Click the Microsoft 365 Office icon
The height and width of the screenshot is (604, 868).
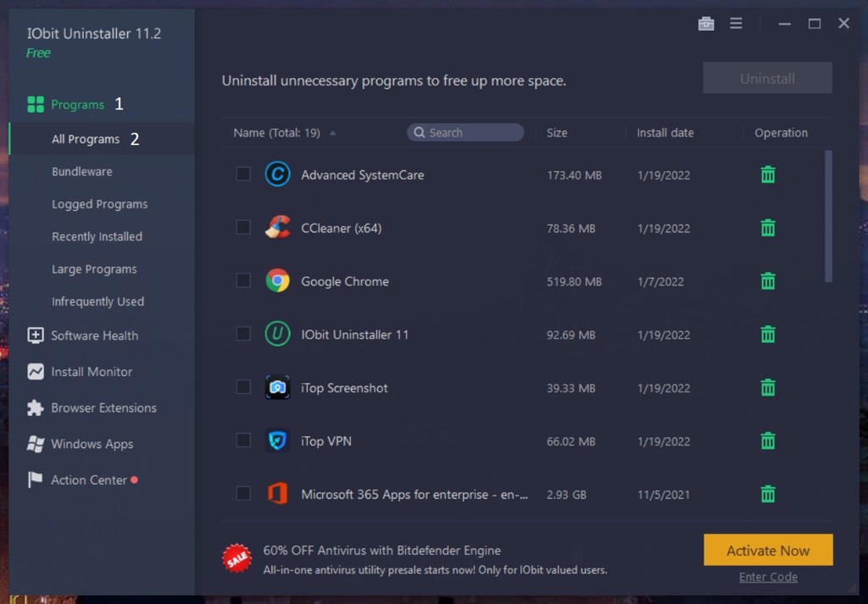[277, 494]
